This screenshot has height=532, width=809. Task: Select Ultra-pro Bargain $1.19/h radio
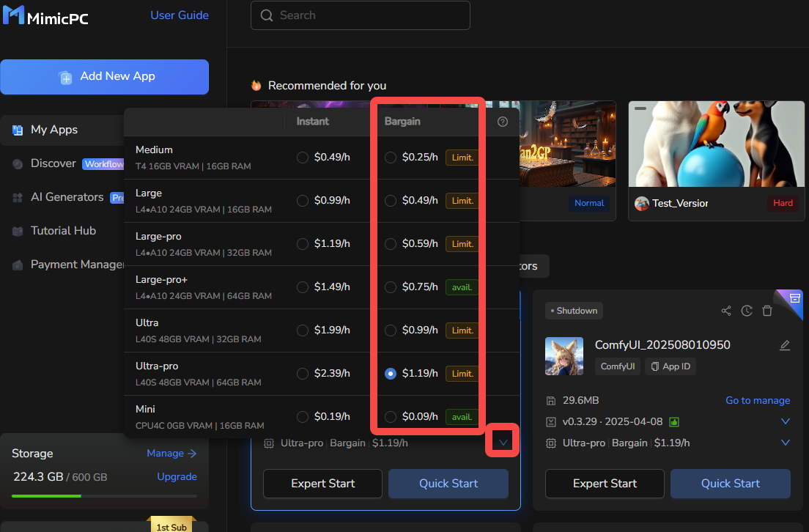pos(391,374)
